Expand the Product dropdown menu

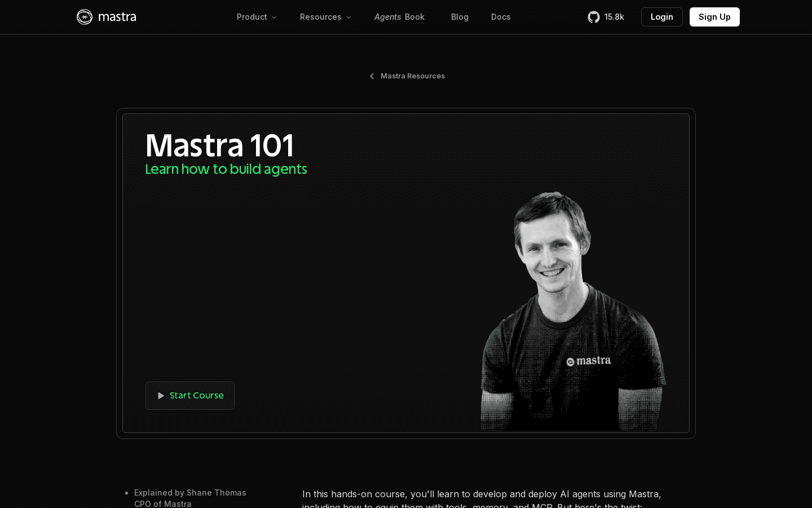point(257,17)
